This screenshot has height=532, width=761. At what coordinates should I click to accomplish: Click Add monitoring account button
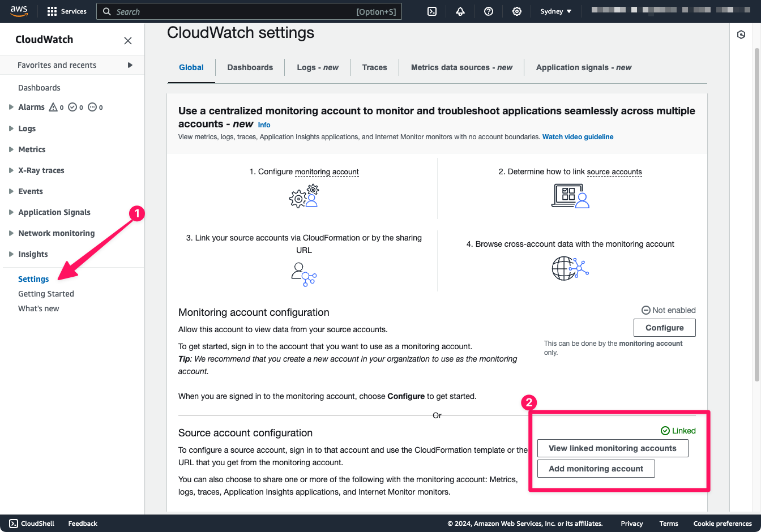tap(596, 469)
